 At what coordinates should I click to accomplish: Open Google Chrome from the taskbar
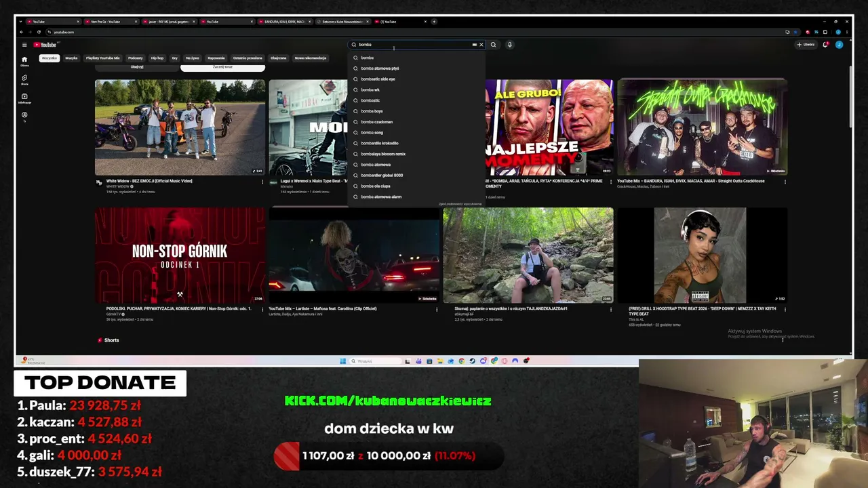(x=462, y=361)
